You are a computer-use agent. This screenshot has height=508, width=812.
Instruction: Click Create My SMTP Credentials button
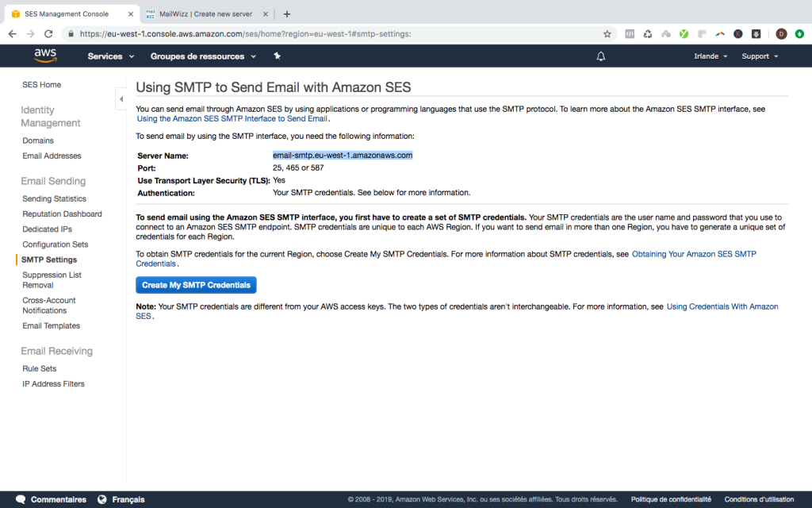(x=196, y=285)
